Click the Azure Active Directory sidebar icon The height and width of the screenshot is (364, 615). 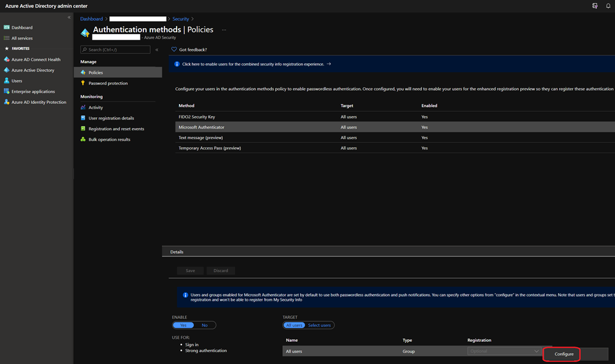coord(7,70)
